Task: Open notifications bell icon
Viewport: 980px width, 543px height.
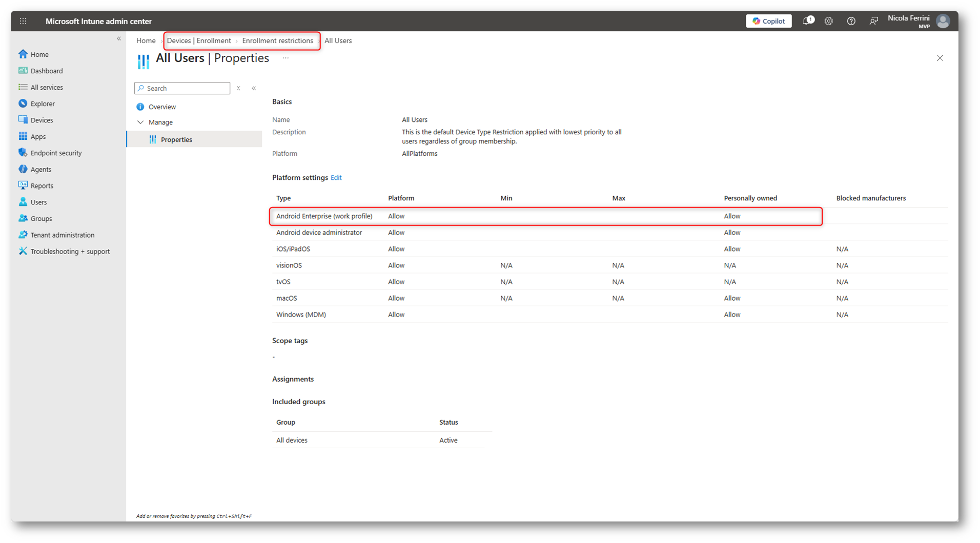Action: (x=808, y=21)
